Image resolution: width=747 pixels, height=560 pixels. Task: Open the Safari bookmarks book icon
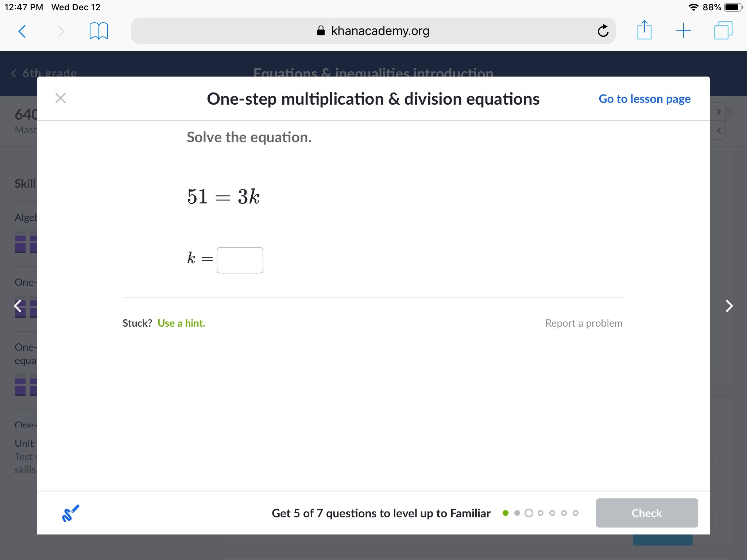coord(98,31)
